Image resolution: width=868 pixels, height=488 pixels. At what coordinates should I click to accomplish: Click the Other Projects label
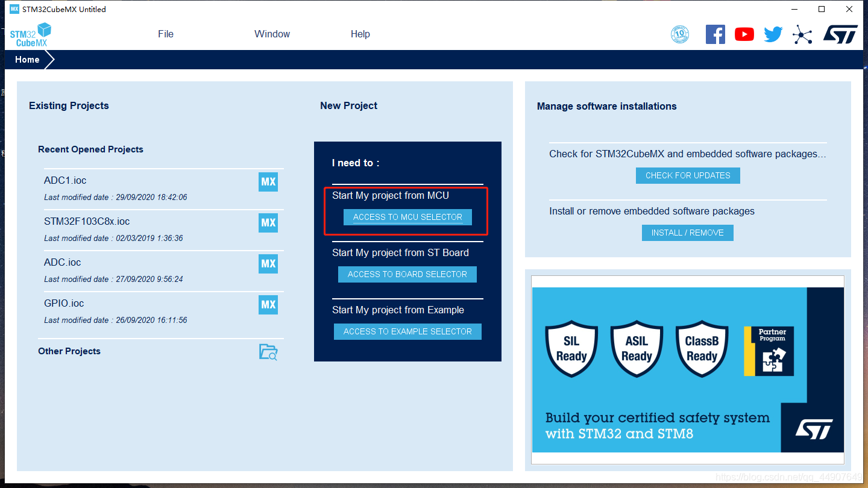coord(69,351)
